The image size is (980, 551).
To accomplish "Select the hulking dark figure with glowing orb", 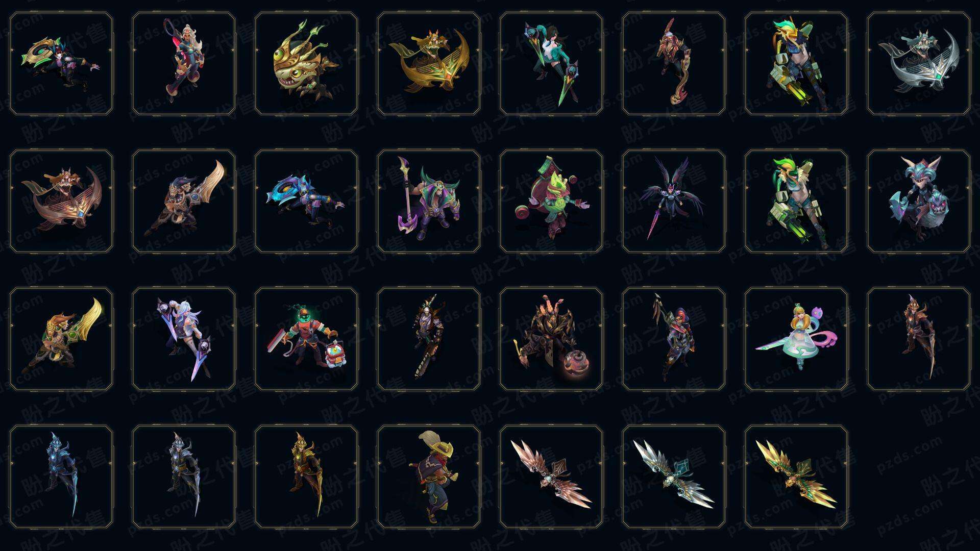I will (x=551, y=339).
